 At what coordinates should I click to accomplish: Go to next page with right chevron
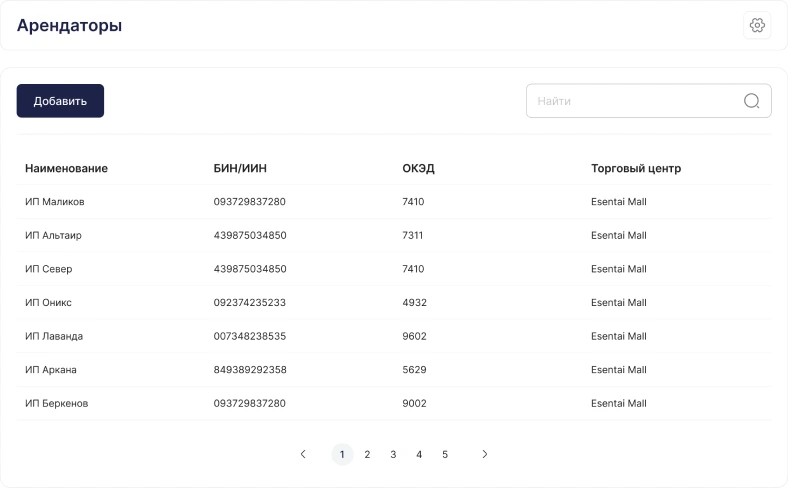pos(484,454)
